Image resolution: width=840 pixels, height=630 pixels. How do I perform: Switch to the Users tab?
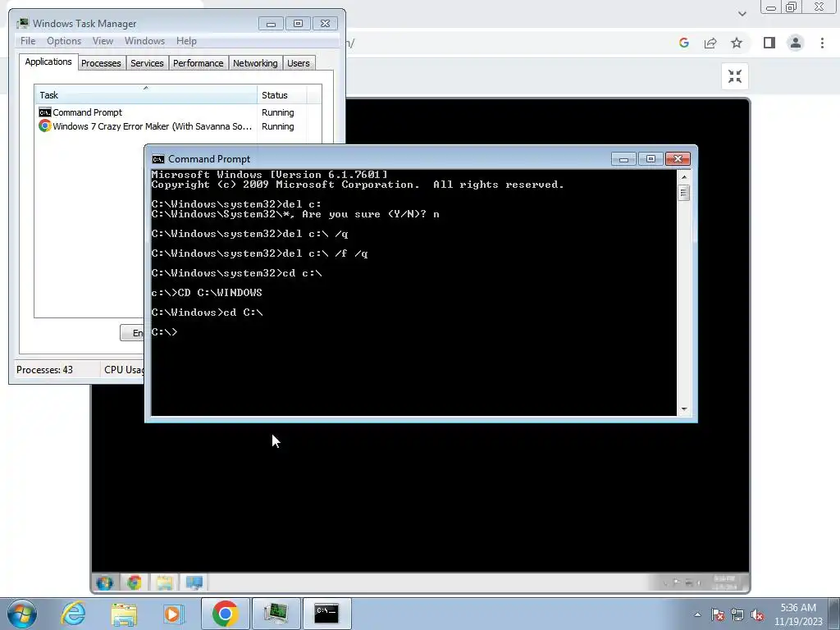point(298,63)
